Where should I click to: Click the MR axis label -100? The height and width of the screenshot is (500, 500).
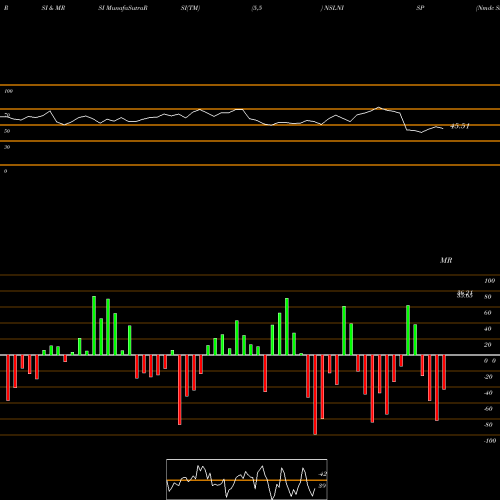(490, 441)
